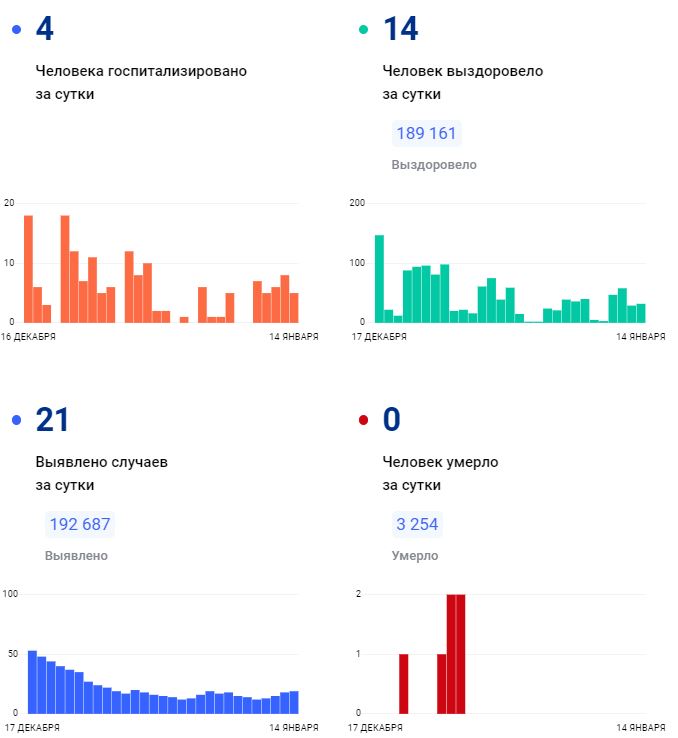Select the tallest teal bar in recoveries chart

(x=379, y=279)
